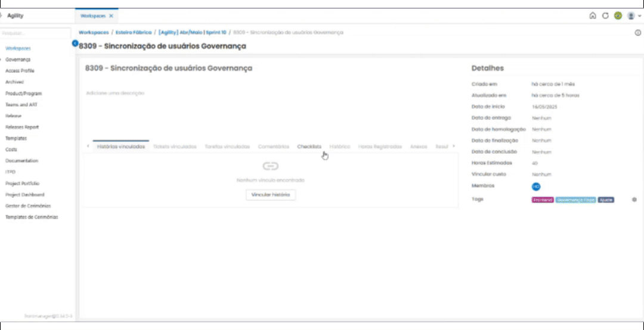Open the Anexos tab
Image resolution: width=644 pixels, height=330 pixels.
419,147
